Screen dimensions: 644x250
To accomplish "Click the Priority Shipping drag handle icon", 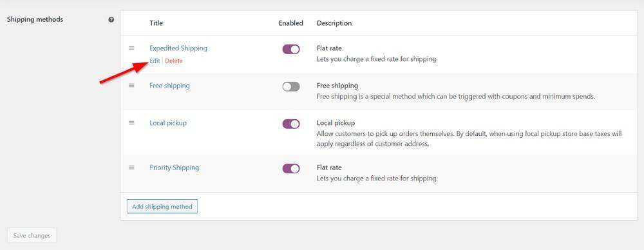I will (x=131, y=168).
